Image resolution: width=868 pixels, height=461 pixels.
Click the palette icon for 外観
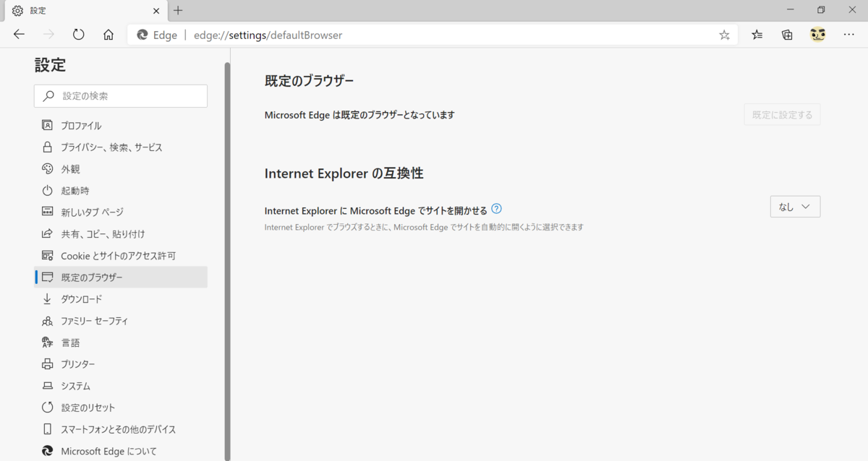47,168
